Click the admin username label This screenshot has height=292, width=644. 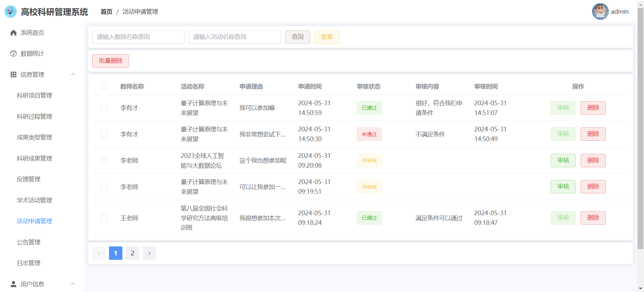(620, 11)
